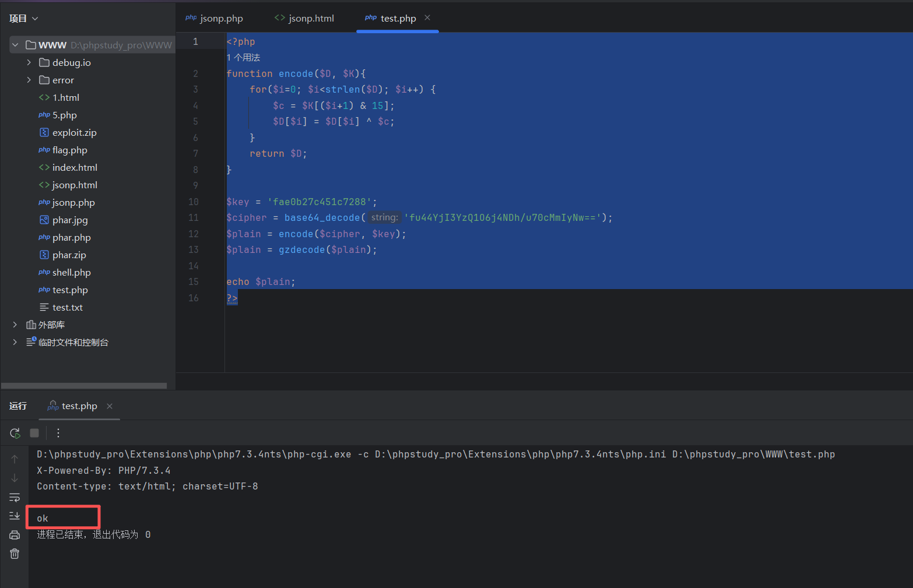Open flag.php in the project tree

(69, 150)
